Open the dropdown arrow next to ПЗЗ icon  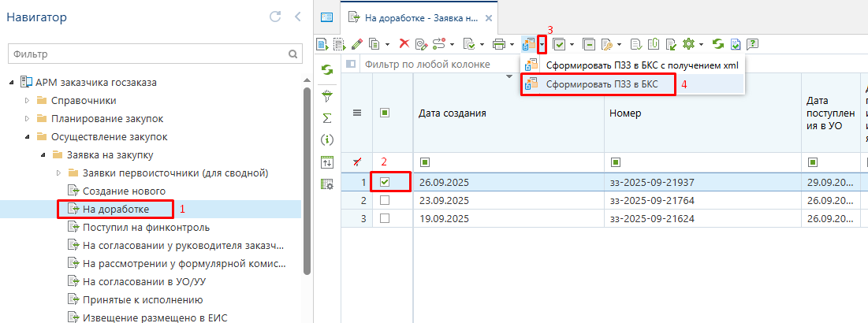tap(542, 44)
